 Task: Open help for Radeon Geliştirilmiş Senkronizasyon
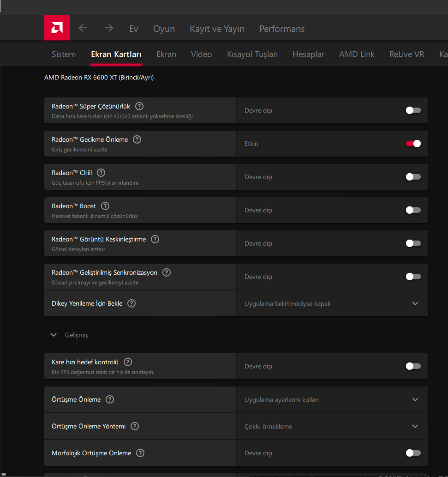click(x=167, y=272)
